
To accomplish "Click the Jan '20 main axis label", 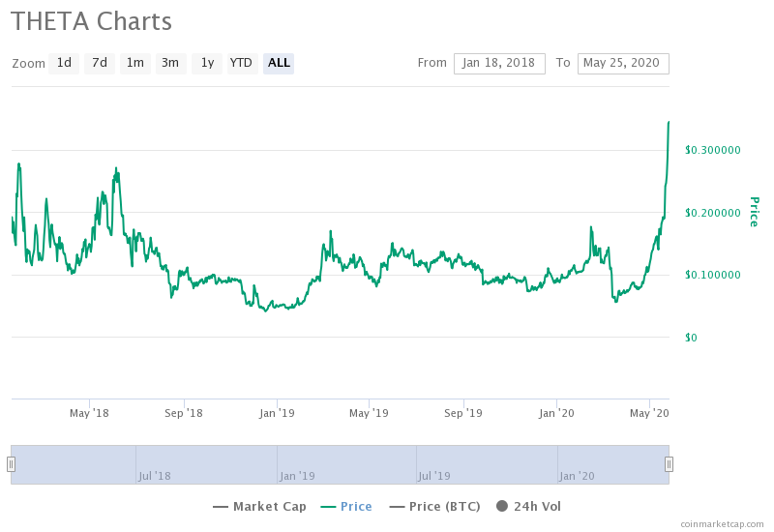I will coord(556,413).
